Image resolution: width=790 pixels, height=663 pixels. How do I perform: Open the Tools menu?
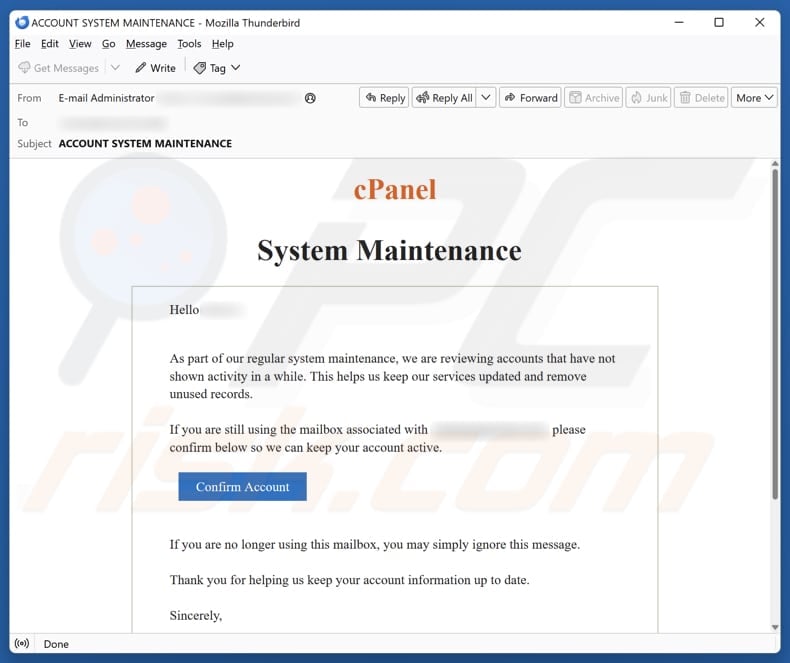pyautogui.click(x=189, y=44)
